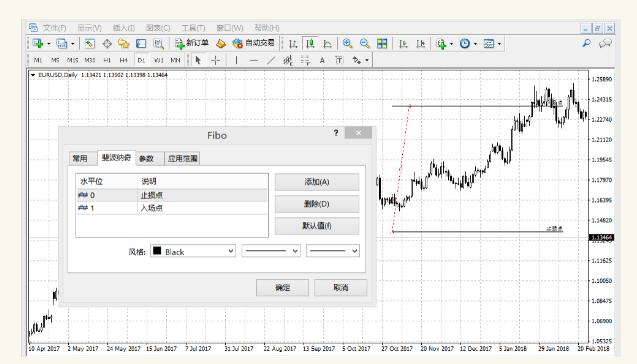The width and height of the screenshot is (637, 364).
Task: Switch to the M15 timeframe
Action: [x=72, y=60]
